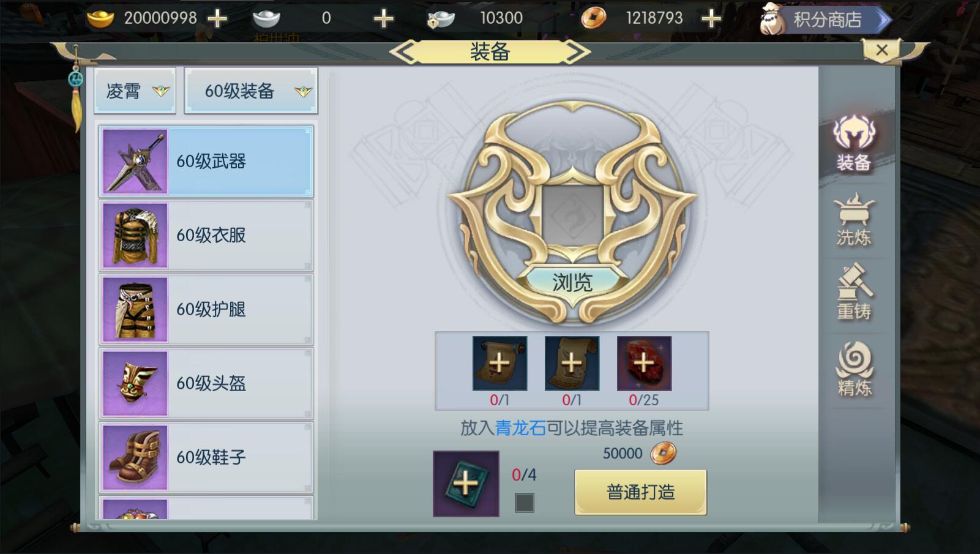The height and width of the screenshot is (554, 980).
Task: Add red gemstone material slot
Action: 644,363
